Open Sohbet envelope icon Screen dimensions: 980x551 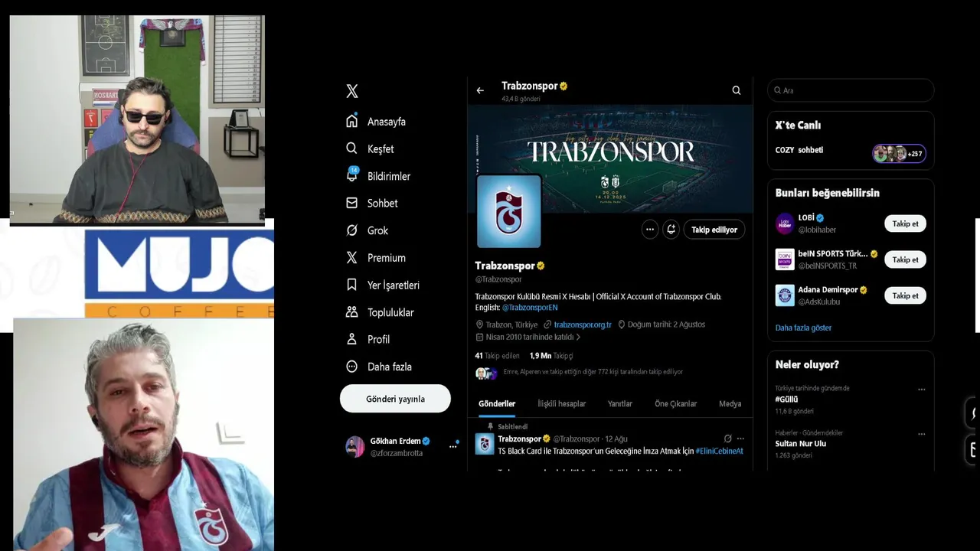pos(352,203)
